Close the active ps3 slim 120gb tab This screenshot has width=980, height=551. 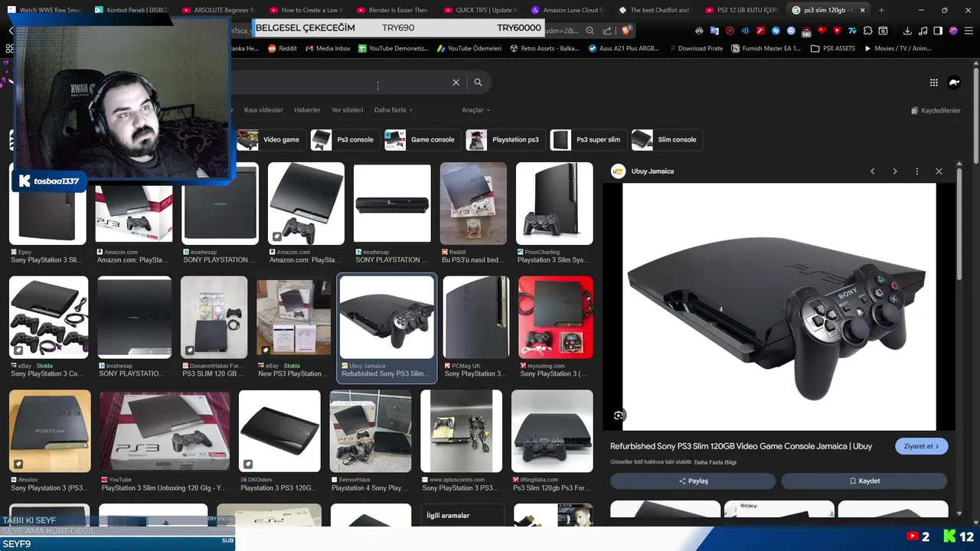point(863,10)
